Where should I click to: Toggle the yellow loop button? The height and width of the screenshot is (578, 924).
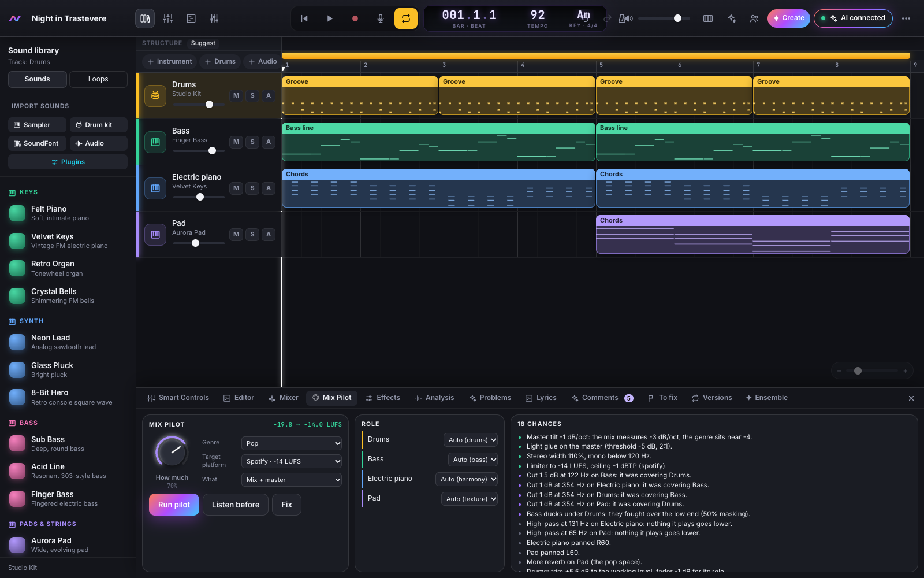(x=406, y=18)
